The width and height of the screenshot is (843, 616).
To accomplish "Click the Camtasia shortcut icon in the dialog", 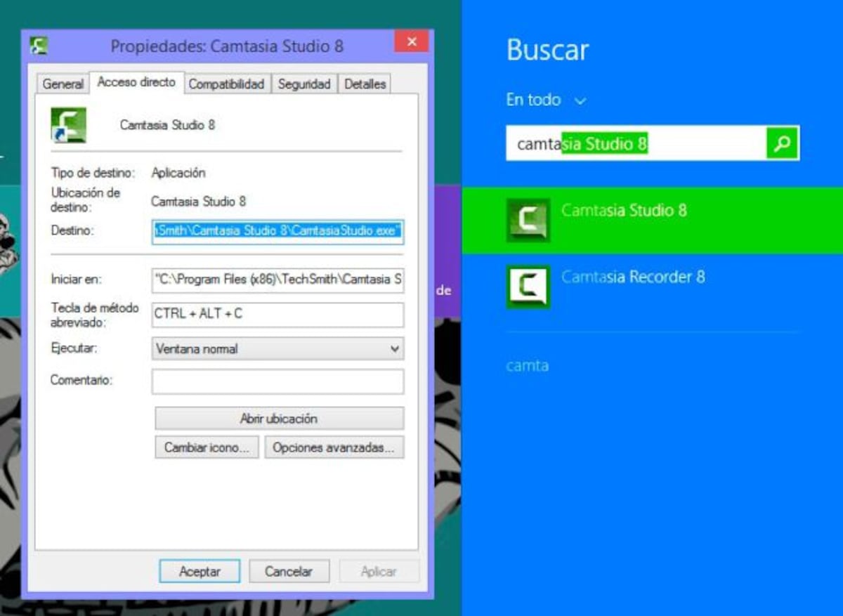I will pos(69,125).
